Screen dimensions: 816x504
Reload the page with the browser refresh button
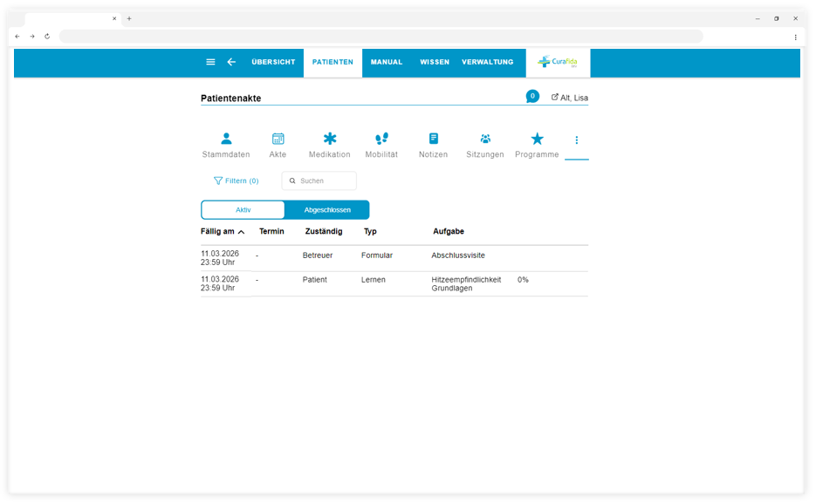coord(47,37)
